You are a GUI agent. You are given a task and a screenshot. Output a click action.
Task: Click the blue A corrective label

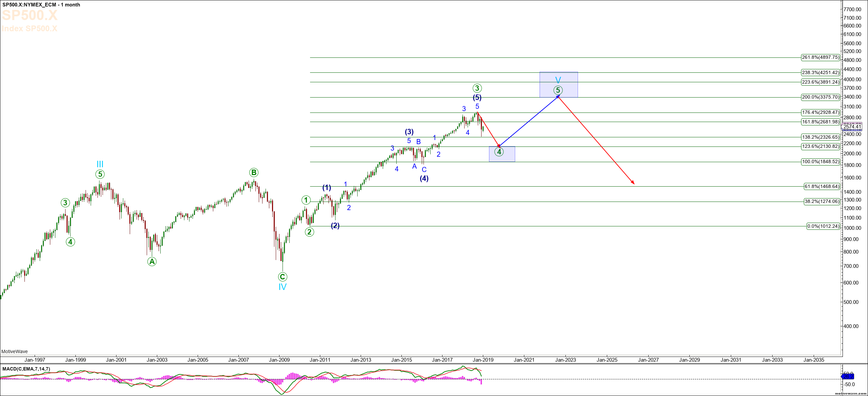click(414, 166)
